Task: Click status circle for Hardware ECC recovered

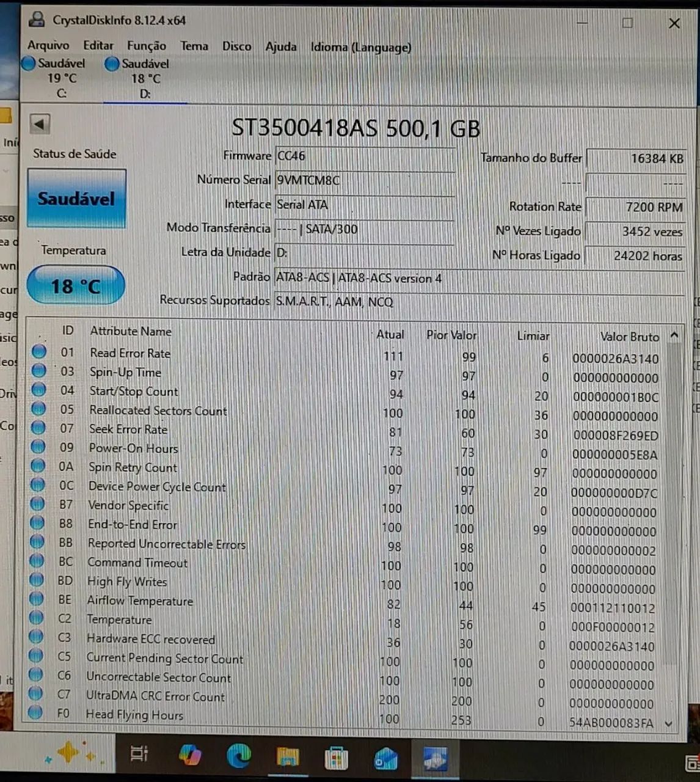Action: tap(36, 636)
